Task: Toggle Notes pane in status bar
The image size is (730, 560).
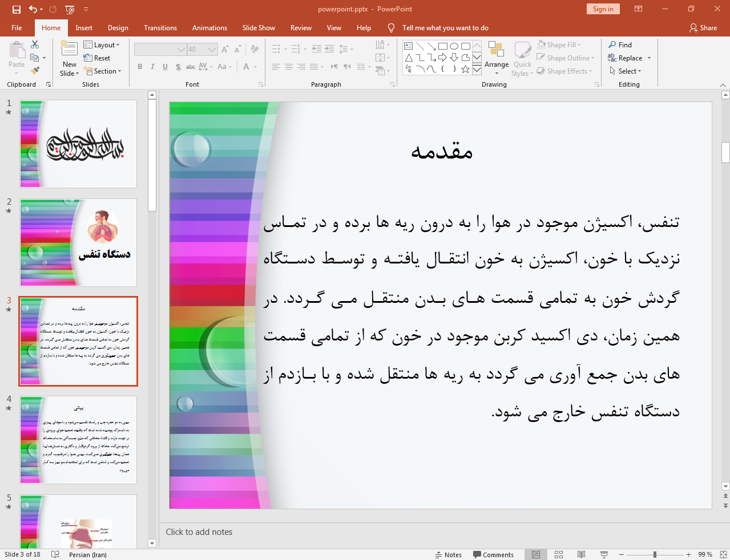Action: click(449, 555)
